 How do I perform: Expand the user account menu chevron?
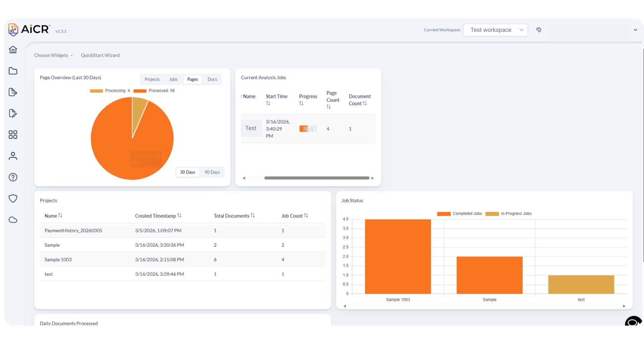tap(635, 30)
